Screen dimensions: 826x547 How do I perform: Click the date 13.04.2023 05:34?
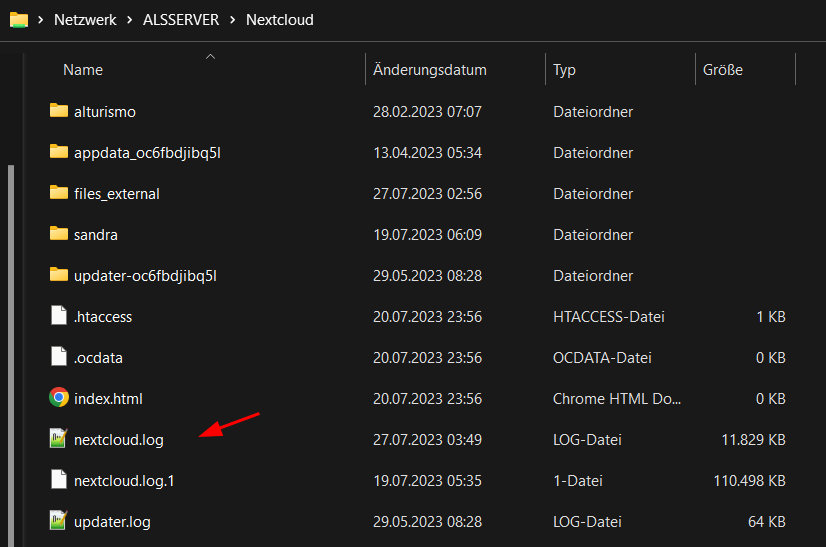427,153
